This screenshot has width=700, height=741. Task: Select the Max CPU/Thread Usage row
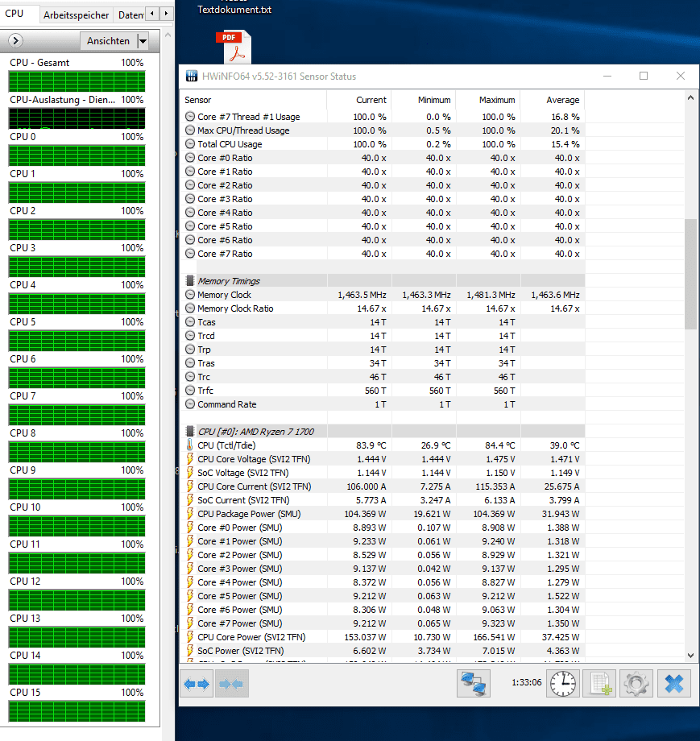point(383,130)
